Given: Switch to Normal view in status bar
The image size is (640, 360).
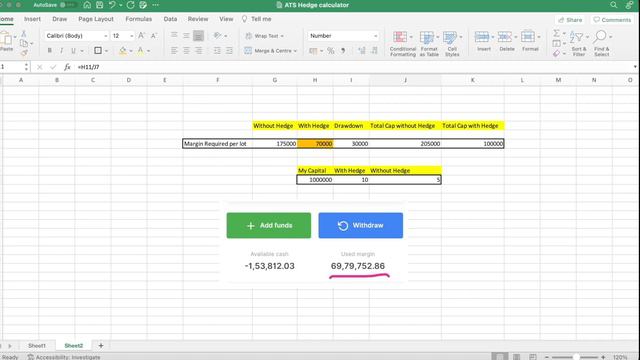Looking at the screenshot, I should [500, 356].
